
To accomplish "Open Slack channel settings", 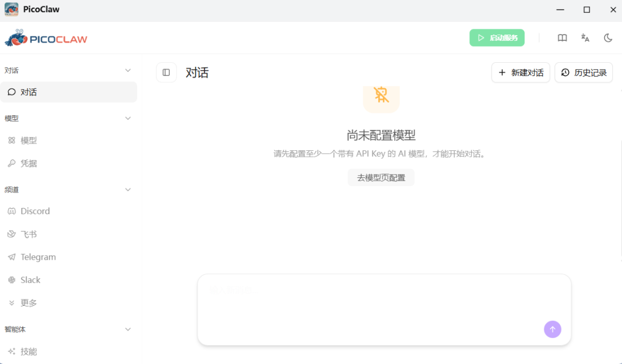I will 69,280.
